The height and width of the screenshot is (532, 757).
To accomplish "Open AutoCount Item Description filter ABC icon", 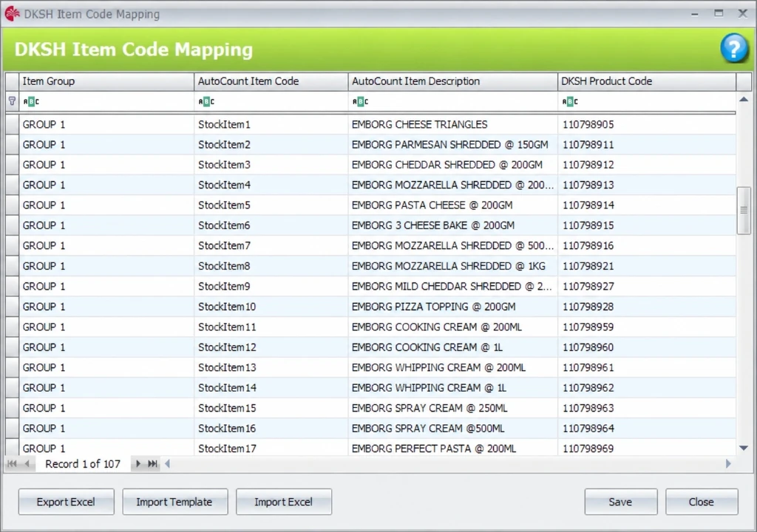I will (x=360, y=101).
